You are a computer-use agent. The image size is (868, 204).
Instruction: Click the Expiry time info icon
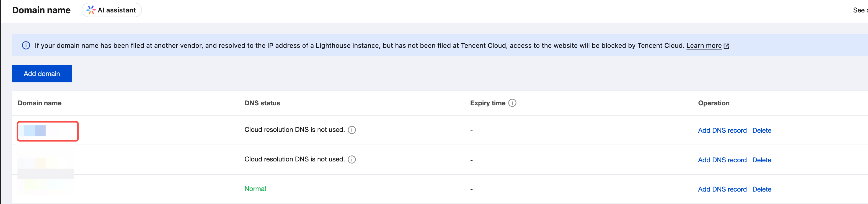(x=512, y=103)
